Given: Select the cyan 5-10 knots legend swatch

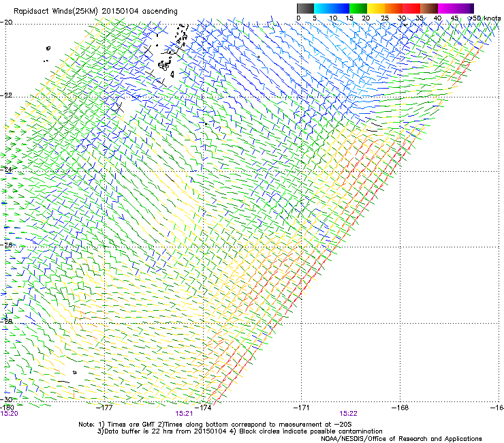Looking at the screenshot, I should [323, 8].
